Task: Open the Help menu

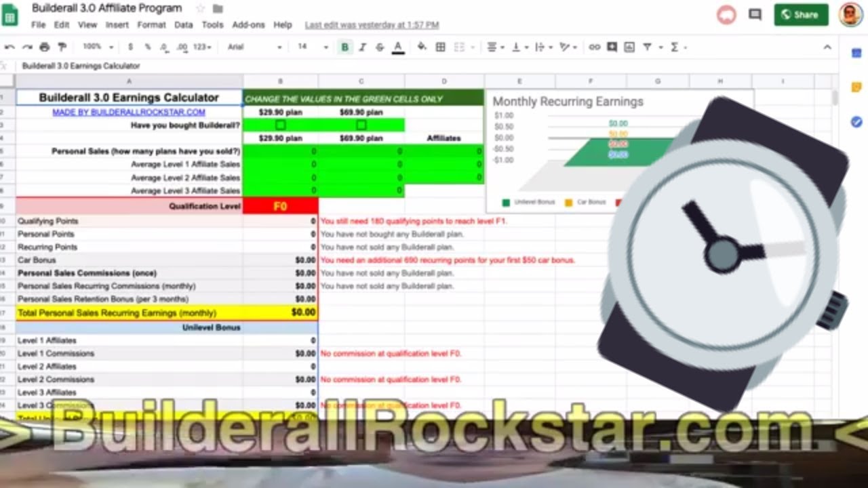Action: [x=283, y=24]
